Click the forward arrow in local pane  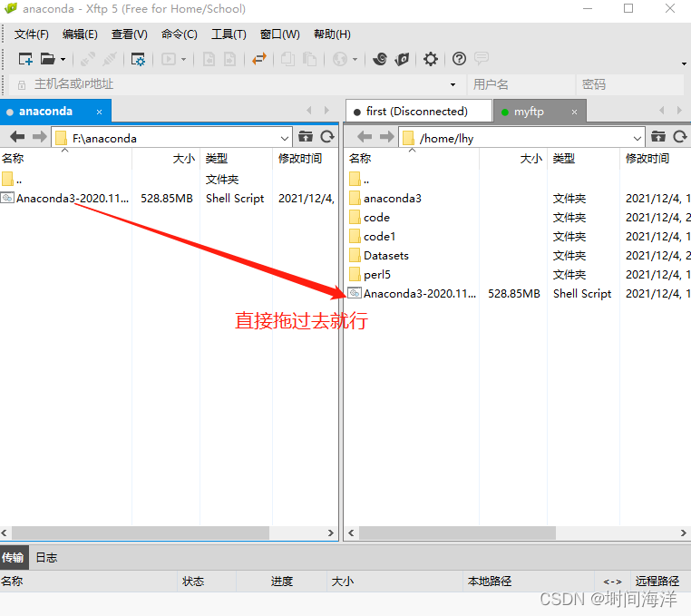click(x=39, y=137)
